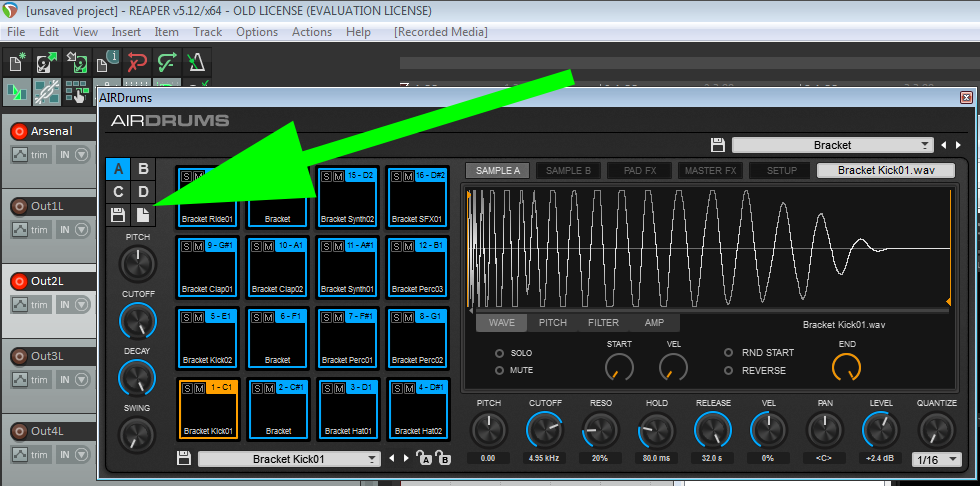Click the global CUTOFF knob on the left panel
The height and width of the screenshot is (486, 980).
coord(138,321)
